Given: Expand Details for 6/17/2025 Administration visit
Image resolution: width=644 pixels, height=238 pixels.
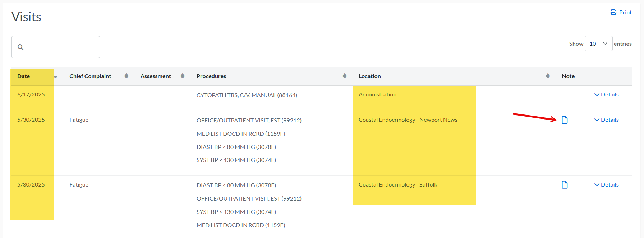Looking at the screenshot, I should tap(607, 95).
